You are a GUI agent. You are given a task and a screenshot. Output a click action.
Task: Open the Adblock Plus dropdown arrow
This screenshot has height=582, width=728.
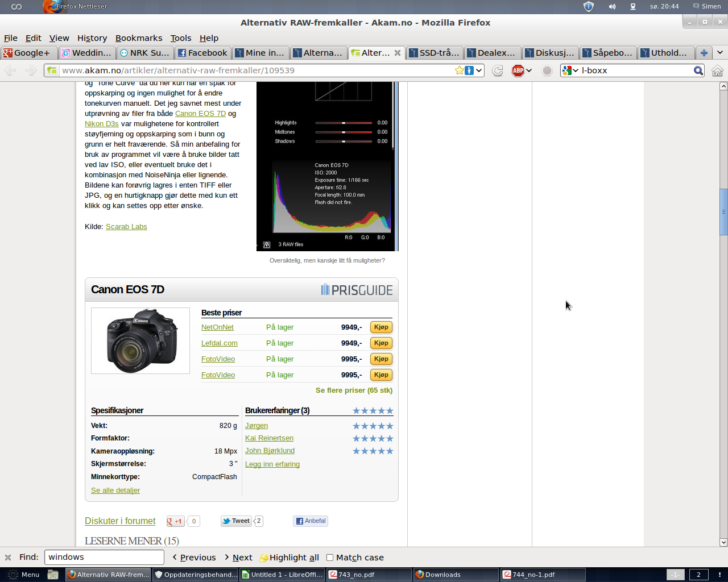pos(529,70)
